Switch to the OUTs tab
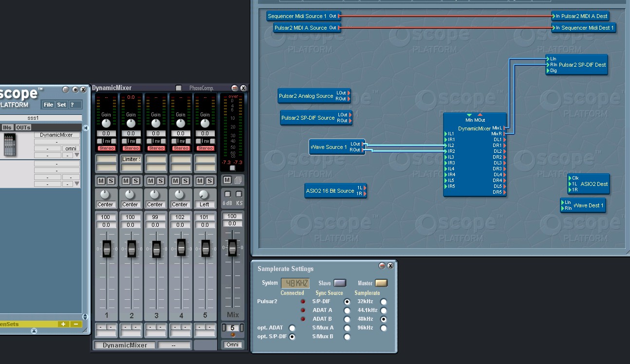 point(23,127)
